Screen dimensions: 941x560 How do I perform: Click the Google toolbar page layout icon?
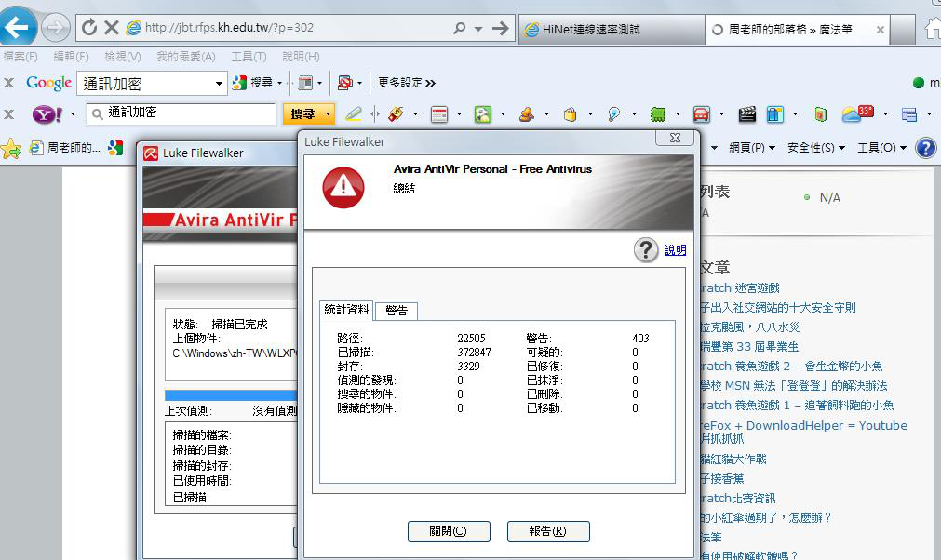[305, 83]
